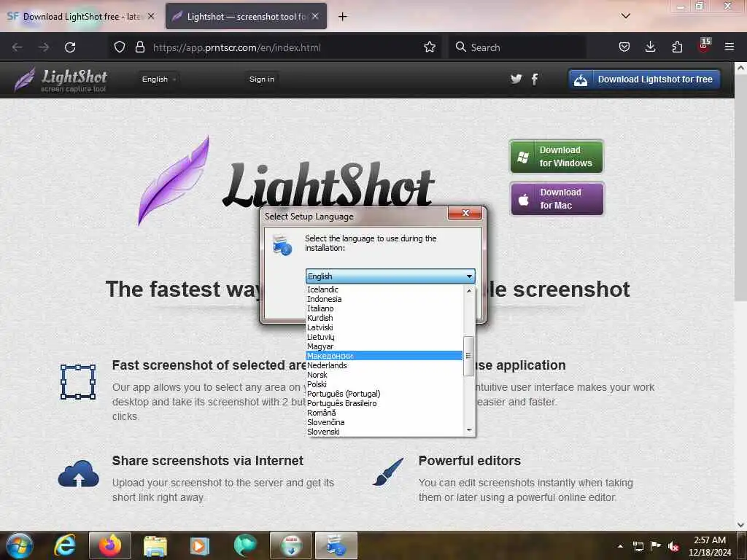The width and height of the screenshot is (747, 560).
Task: Click Download Lightshot for free button
Action: (644, 79)
